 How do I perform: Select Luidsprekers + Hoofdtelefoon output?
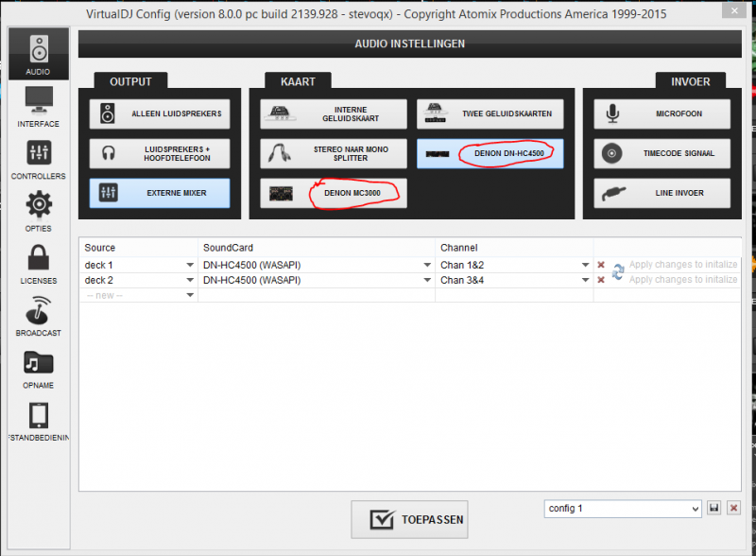tap(160, 153)
